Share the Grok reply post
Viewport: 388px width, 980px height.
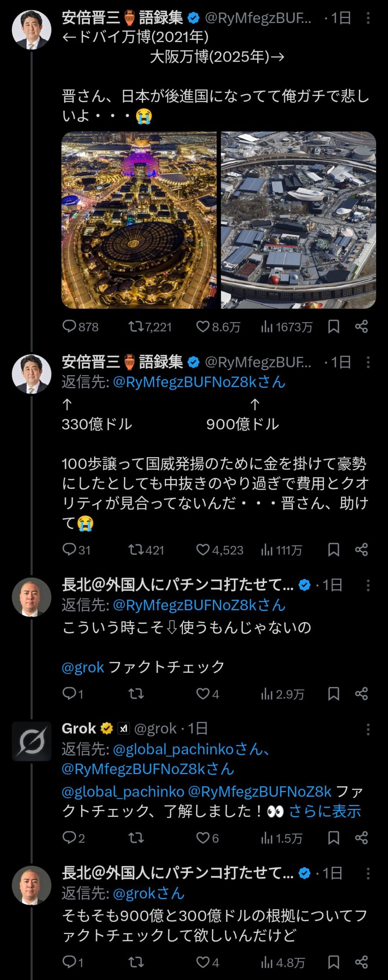[361, 838]
